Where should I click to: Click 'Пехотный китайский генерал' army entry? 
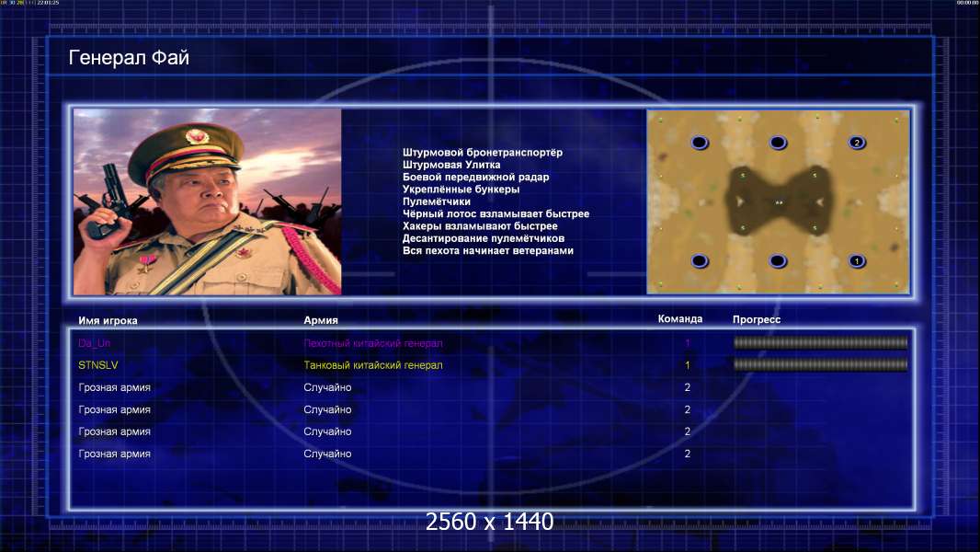(x=373, y=343)
